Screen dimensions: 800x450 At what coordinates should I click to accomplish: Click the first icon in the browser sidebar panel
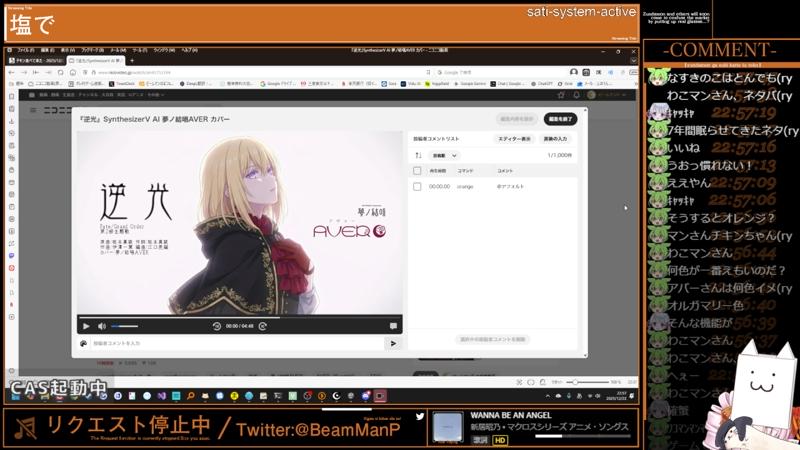11,96
